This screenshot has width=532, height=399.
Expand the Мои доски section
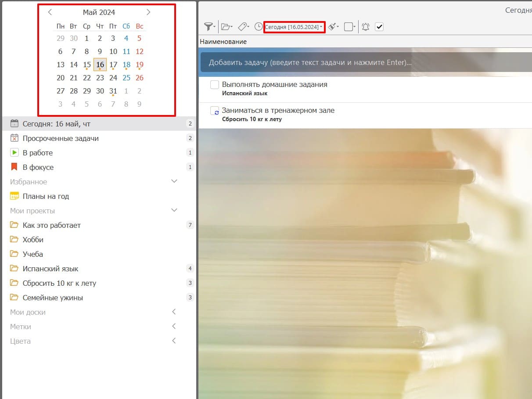click(174, 312)
